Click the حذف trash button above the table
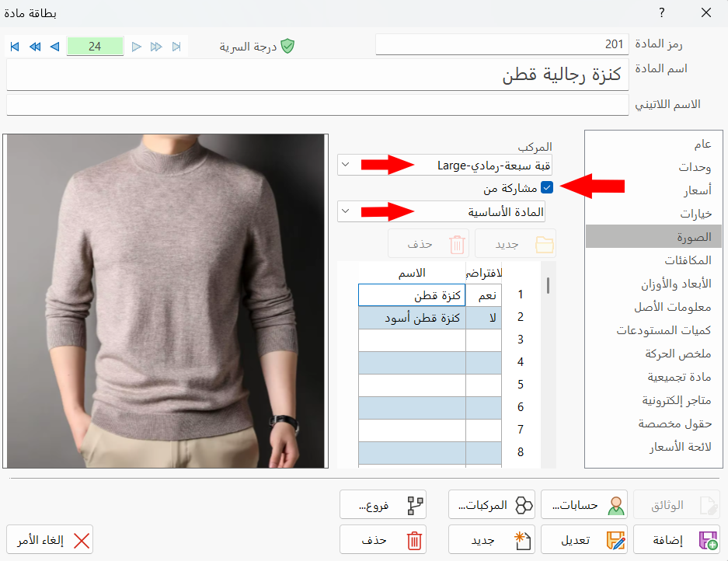The height and width of the screenshot is (561, 728). coord(428,244)
